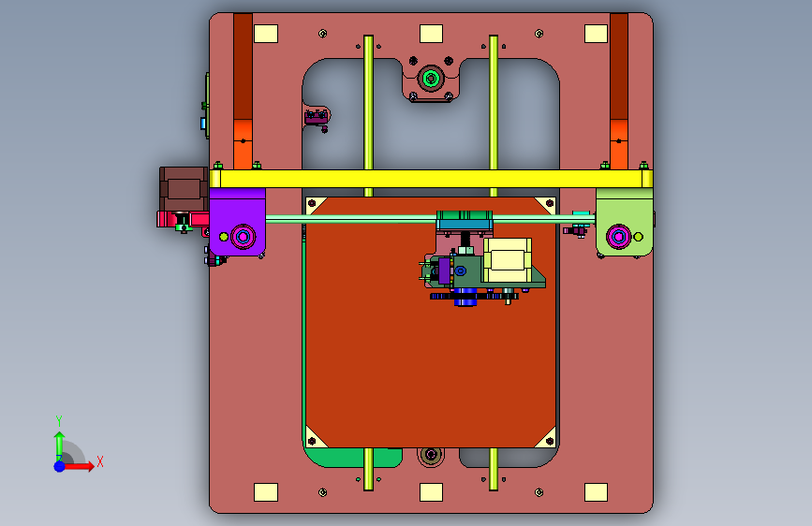Select the orange-red heated bed plate
The width and height of the screenshot is (812, 526).
coord(431,322)
